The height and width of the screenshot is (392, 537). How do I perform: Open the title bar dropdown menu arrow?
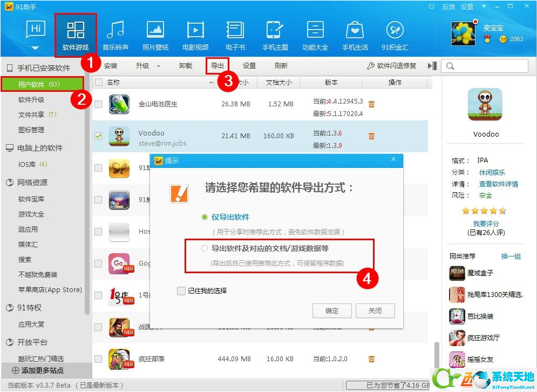coord(484,6)
